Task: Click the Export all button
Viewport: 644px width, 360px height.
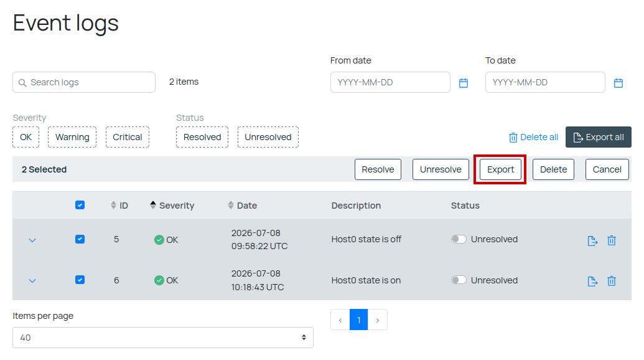Action: [x=599, y=137]
